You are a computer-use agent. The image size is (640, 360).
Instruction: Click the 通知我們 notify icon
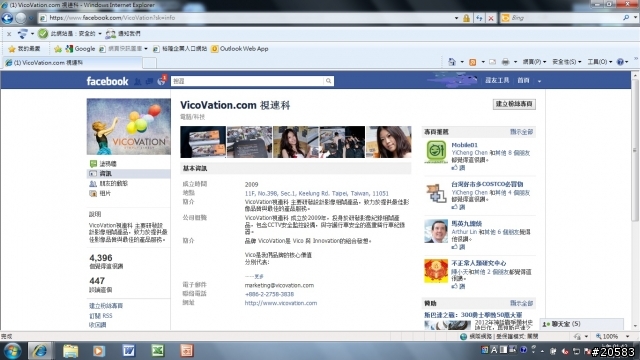110,34
